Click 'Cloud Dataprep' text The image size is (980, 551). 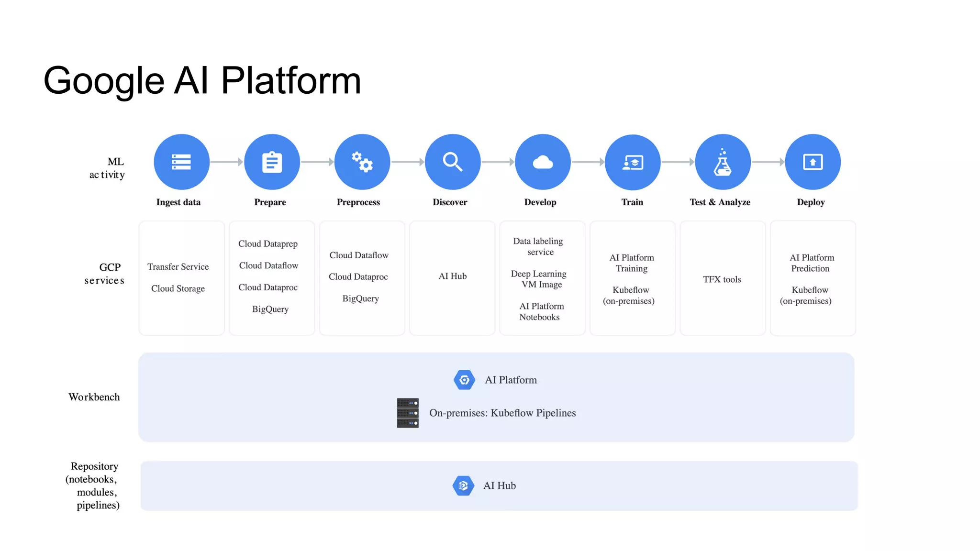tap(268, 244)
